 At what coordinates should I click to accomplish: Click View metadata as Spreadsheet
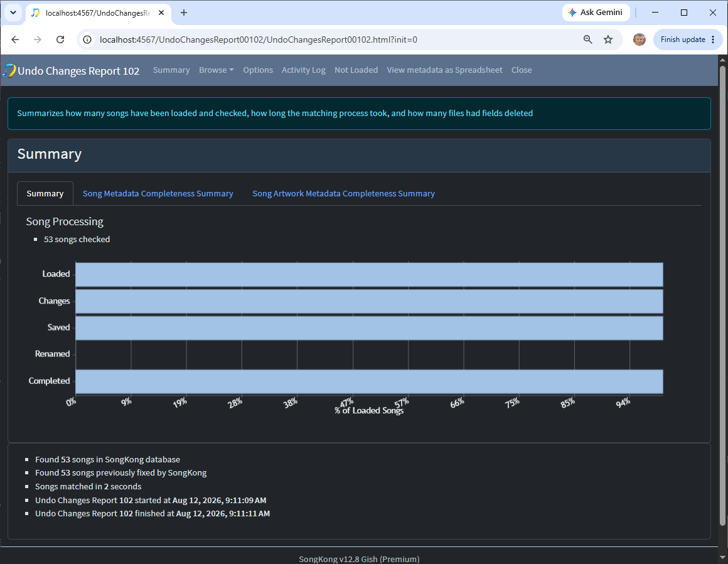pyautogui.click(x=444, y=70)
